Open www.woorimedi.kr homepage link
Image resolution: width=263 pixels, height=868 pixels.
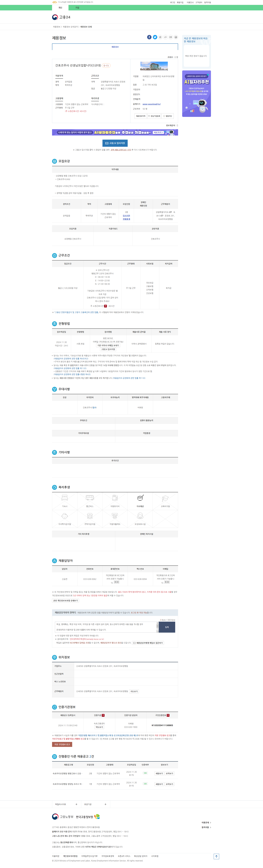click(x=151, y=104)
